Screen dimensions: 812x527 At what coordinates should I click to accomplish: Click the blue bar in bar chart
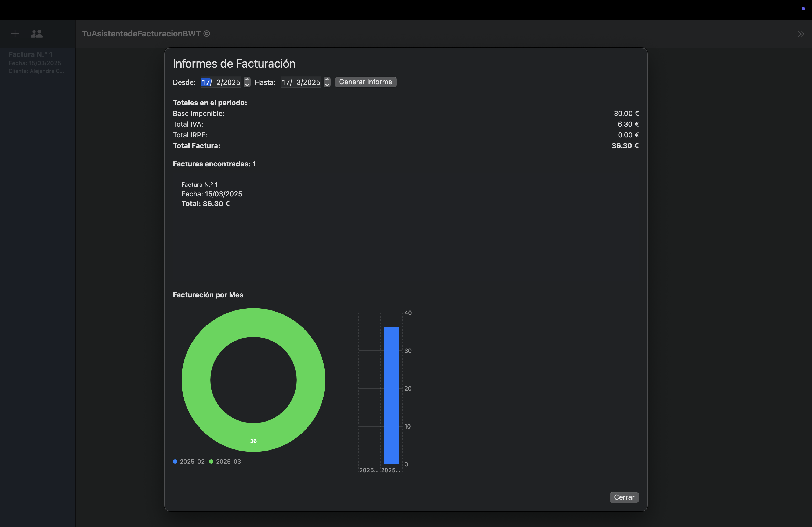coord(391,396)
